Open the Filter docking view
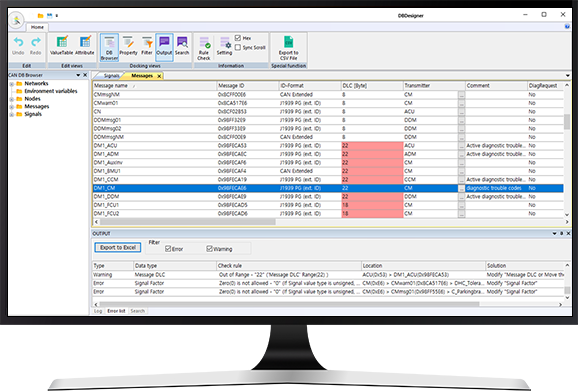 tap(147, 46)
